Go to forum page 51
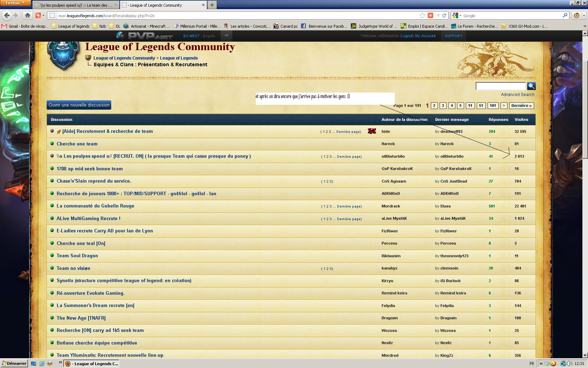 tap(481, 105)
